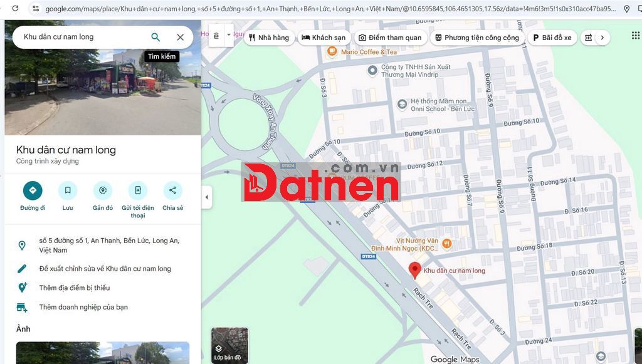
Task: Click the search magnifier icon
Action: (155, 37)
